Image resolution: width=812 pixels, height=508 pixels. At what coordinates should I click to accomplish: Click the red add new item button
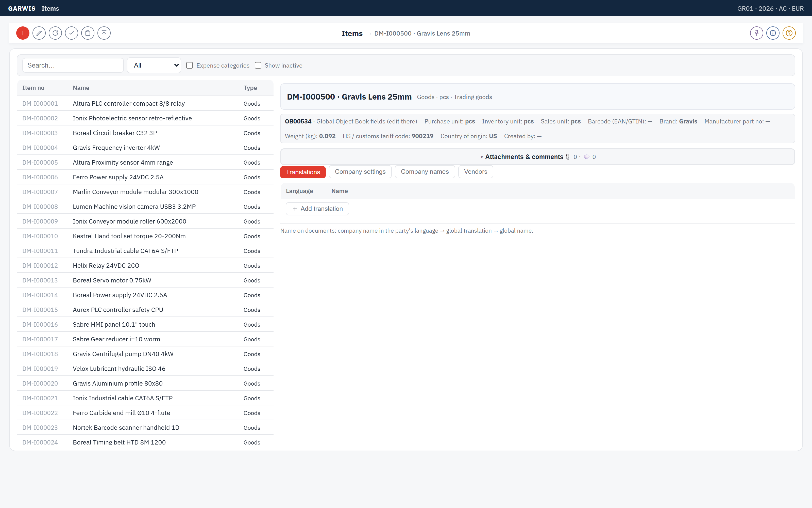coord(23,33)
